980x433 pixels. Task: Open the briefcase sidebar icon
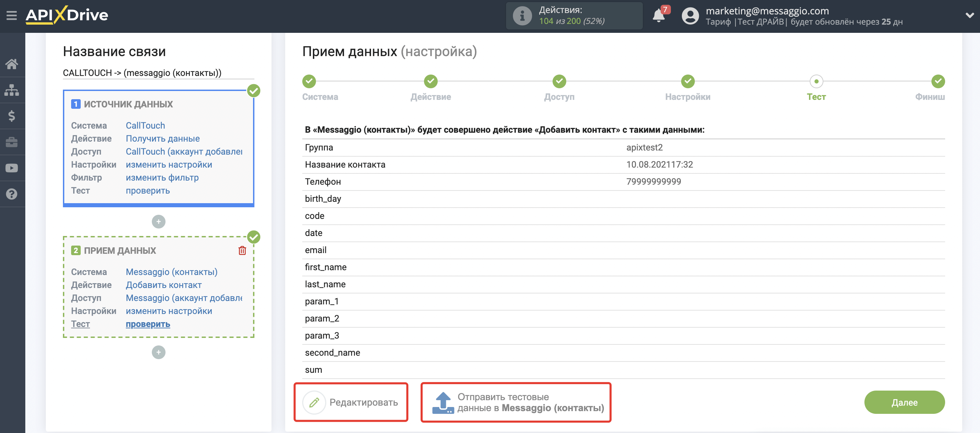click(12, 142)
